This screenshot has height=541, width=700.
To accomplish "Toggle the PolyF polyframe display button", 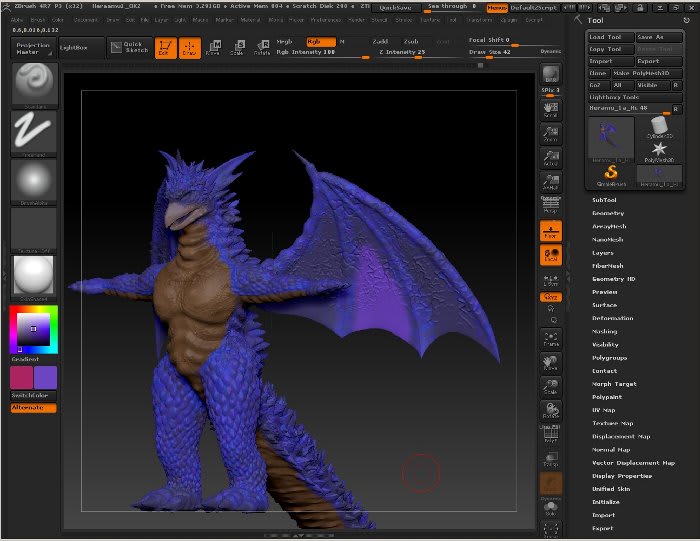I will click(x=551, y=434).
